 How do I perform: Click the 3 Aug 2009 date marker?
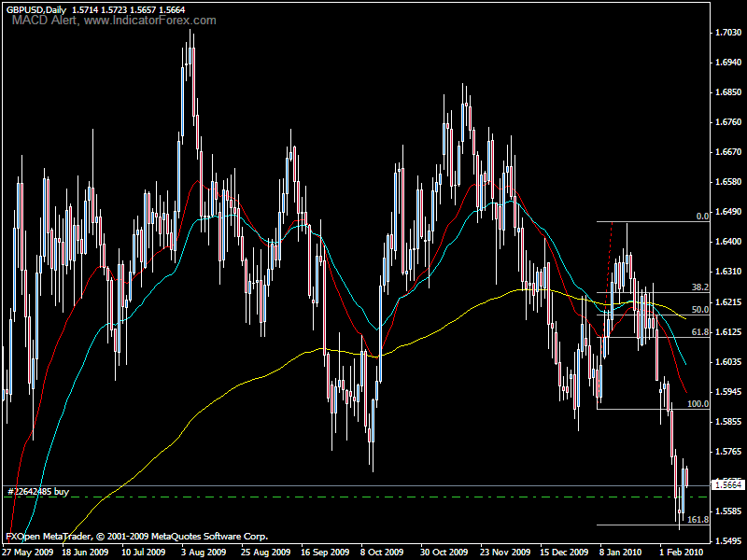tap(203, 553)
